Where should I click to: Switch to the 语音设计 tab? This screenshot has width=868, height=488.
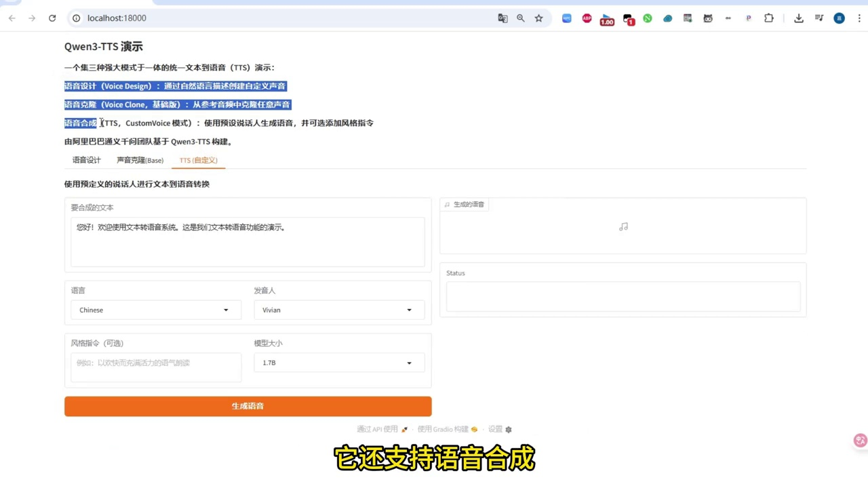click(x=87, y=160)
